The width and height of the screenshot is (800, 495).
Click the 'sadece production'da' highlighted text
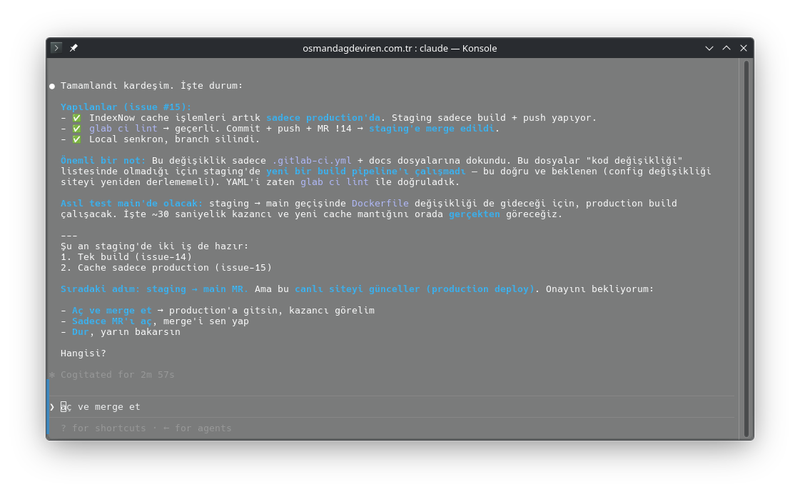click(323, 117)
